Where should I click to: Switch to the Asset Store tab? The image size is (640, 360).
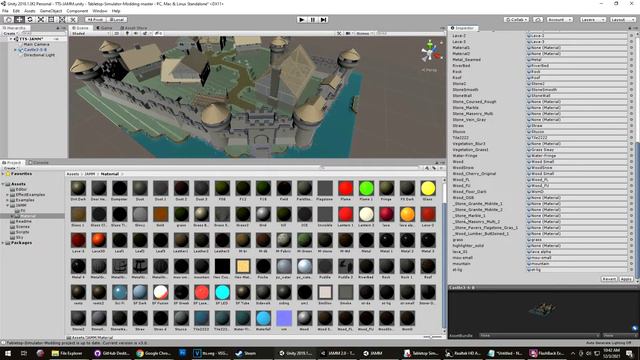[133, 28]
